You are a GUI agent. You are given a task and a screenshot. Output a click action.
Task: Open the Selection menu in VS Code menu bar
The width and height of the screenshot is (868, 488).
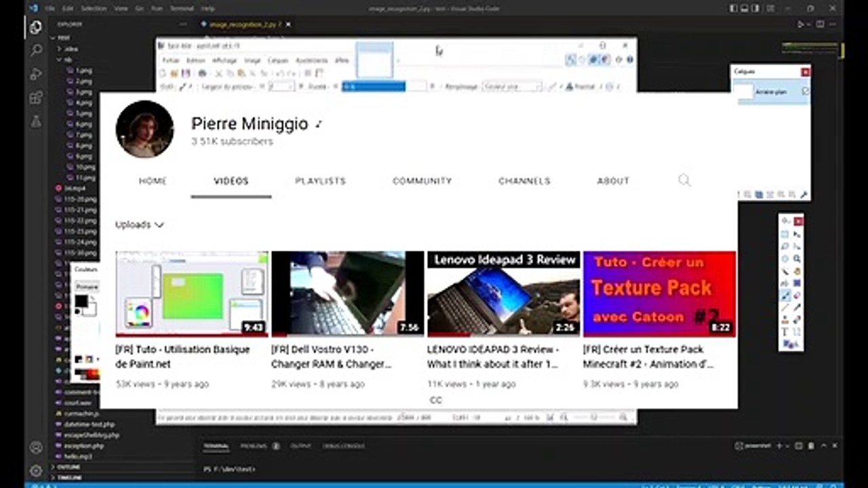pos(94,9)
